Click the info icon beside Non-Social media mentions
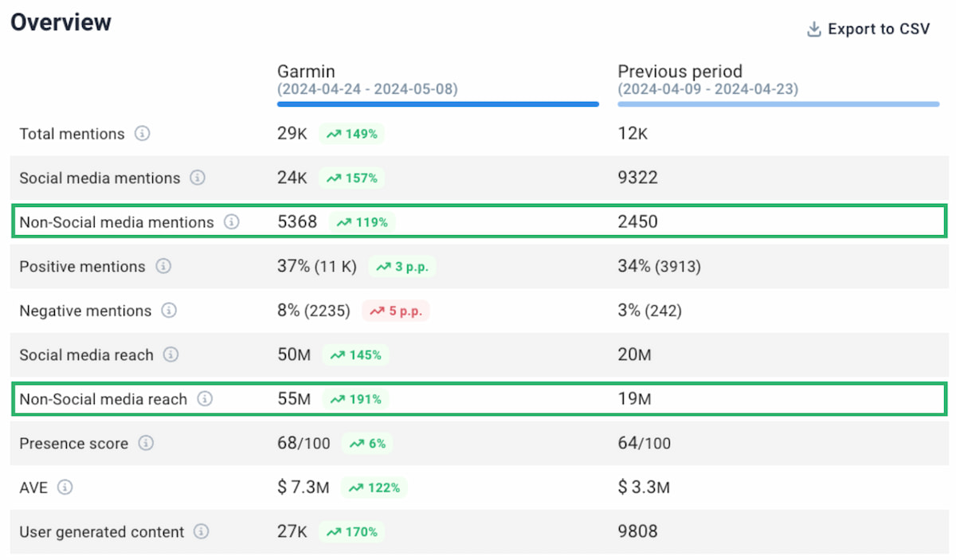 coord(231,222)
